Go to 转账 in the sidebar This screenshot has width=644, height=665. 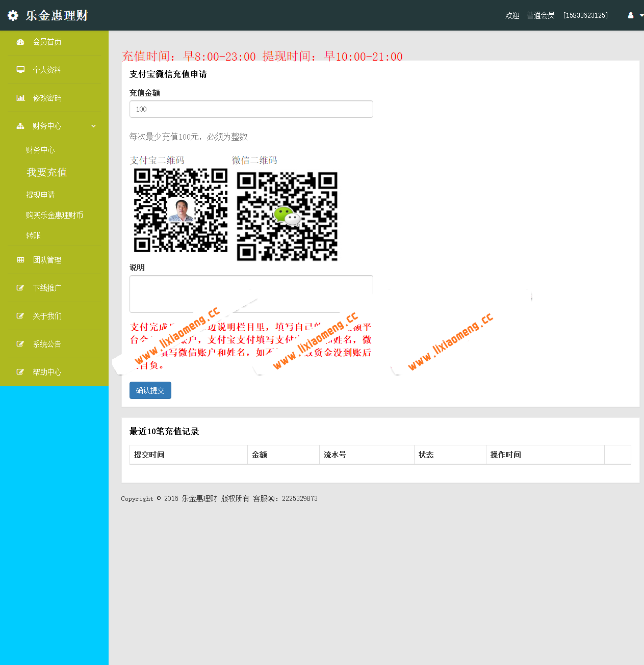click(x=33, y=235)
